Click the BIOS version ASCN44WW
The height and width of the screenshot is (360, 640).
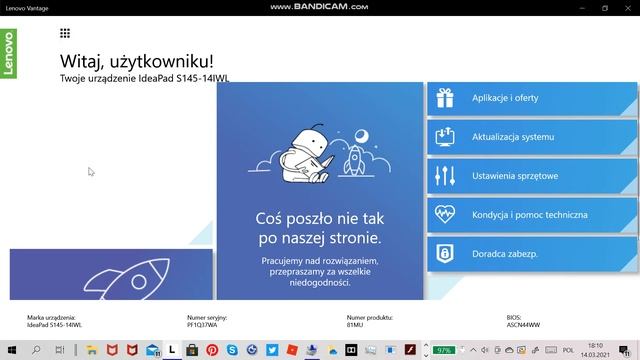[x=523, y=325]
